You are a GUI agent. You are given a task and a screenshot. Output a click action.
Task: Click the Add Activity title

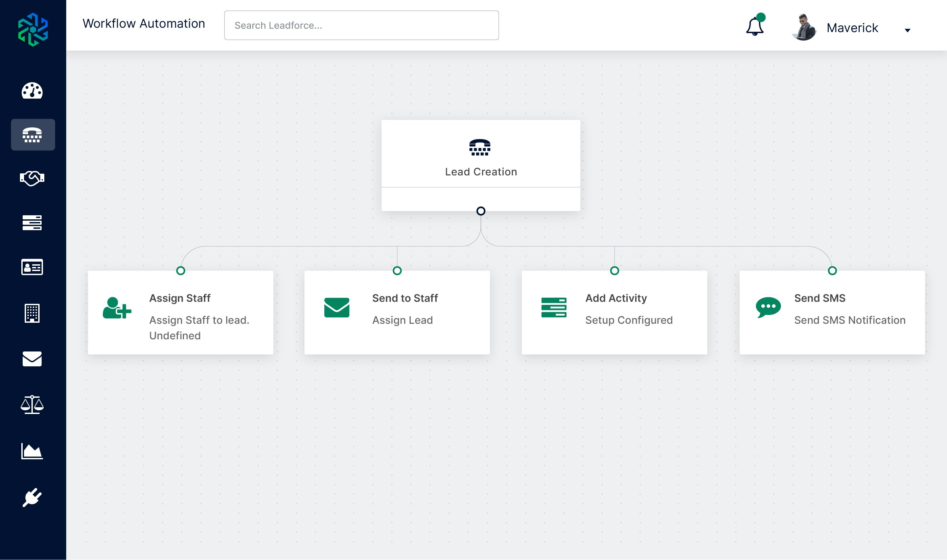click(616, 298)
